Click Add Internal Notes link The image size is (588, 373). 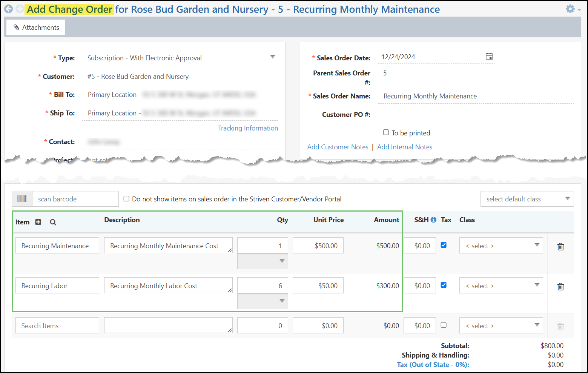[x=405, y=147]
